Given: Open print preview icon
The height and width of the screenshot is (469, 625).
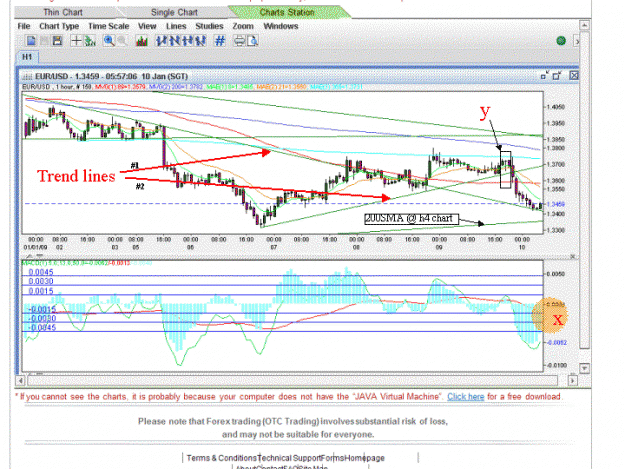Looking at the screenshot, I should [x=253, y=41].
